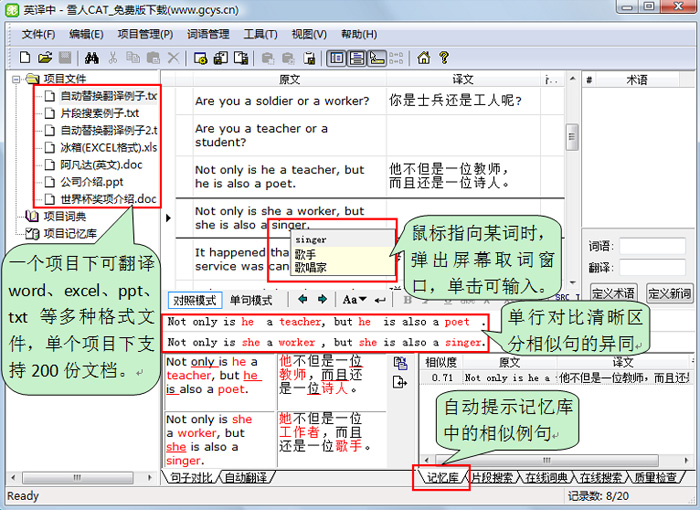Go to next sentence with right arrow
The width and height of the screenshot is (700, 510).
click(x=321, y=299)
